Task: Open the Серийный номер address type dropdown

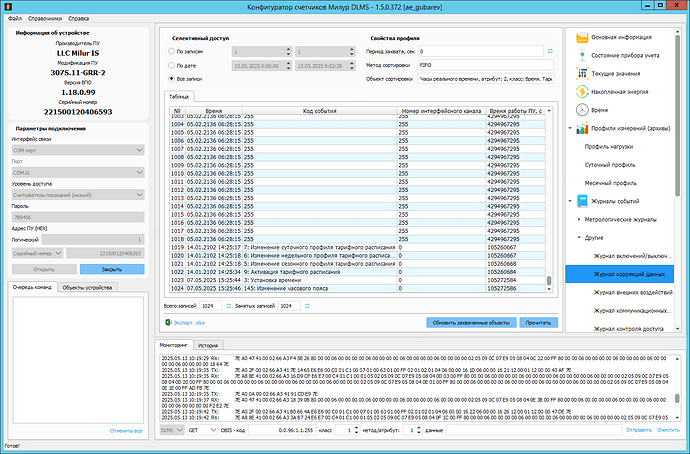Action: click(37, 253)
